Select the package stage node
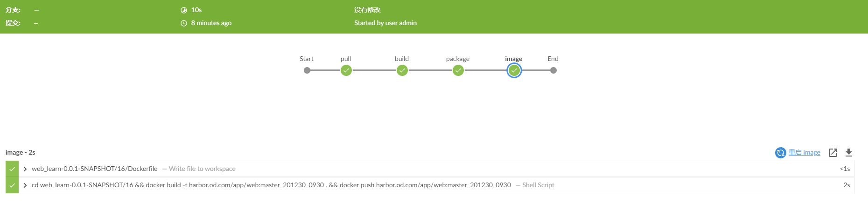The width and height of the screenshot is (868, 204). pos(458,70)
